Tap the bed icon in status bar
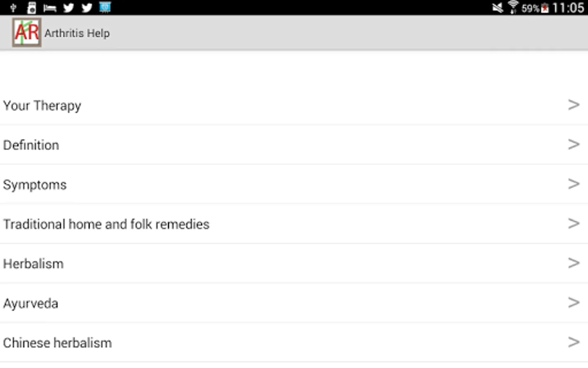The image size is (588, 368). pyautogui.click(x=49, y=8)
